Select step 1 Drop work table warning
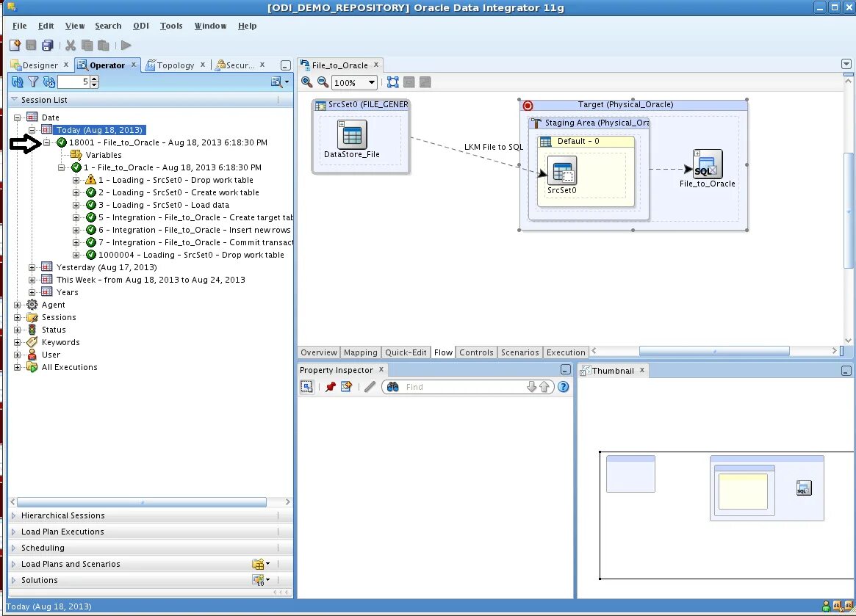Viewport: 856px width, 616px height. (176, 180)
